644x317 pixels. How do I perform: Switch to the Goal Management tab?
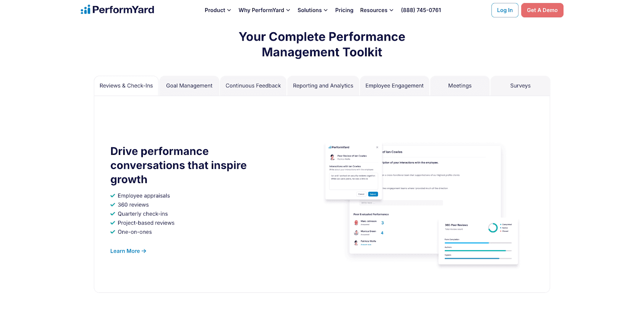tap(189, 86)
